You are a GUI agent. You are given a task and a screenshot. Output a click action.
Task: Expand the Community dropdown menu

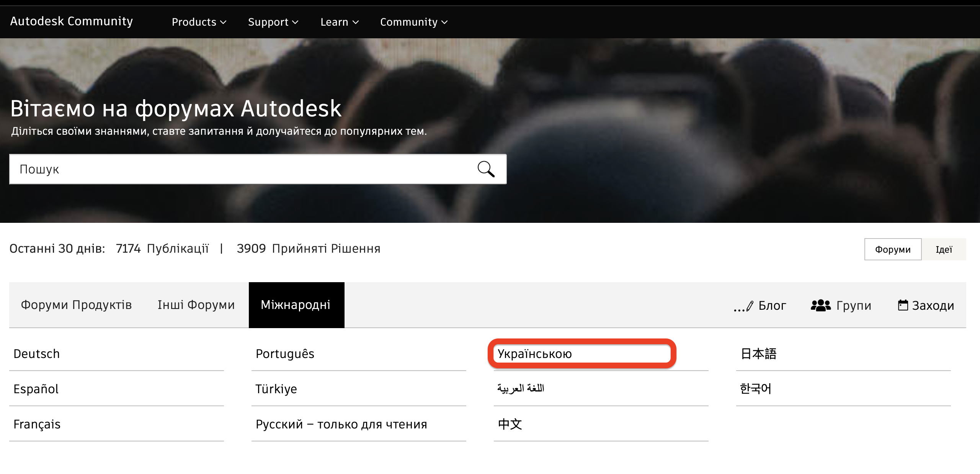click(413, 22)
